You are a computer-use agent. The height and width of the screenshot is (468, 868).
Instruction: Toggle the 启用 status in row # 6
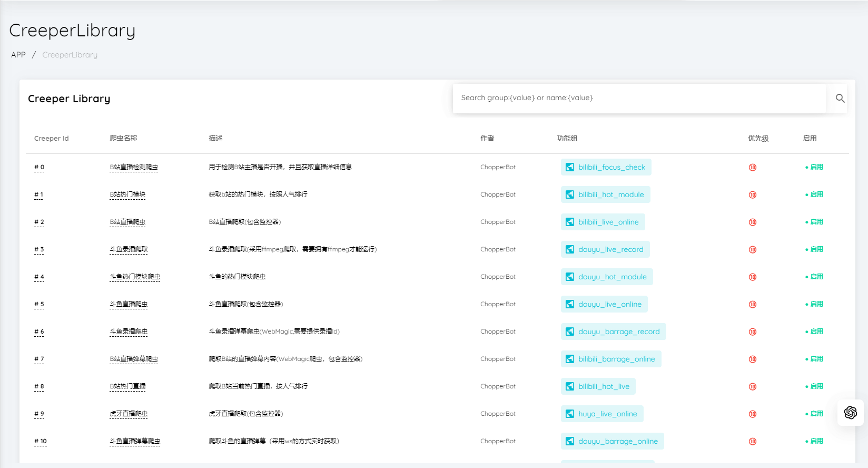click(814, 331)
